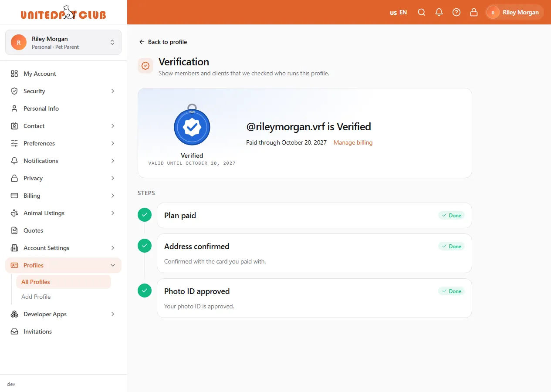The image size is (551, 392).
Task: Click the Manage billing link
Action: (x=353, y=142)
